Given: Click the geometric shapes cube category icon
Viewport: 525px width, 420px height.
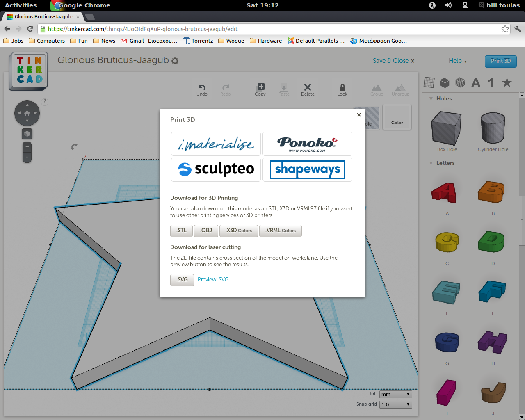Looking at the screenshot, I should 444,82.
